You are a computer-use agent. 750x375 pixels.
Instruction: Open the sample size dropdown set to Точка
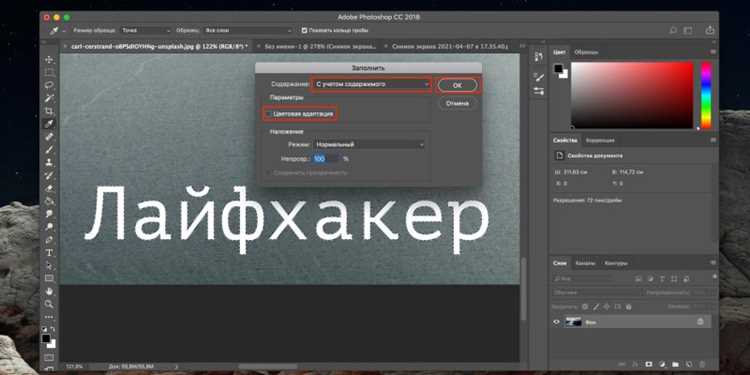coord(145,31)
